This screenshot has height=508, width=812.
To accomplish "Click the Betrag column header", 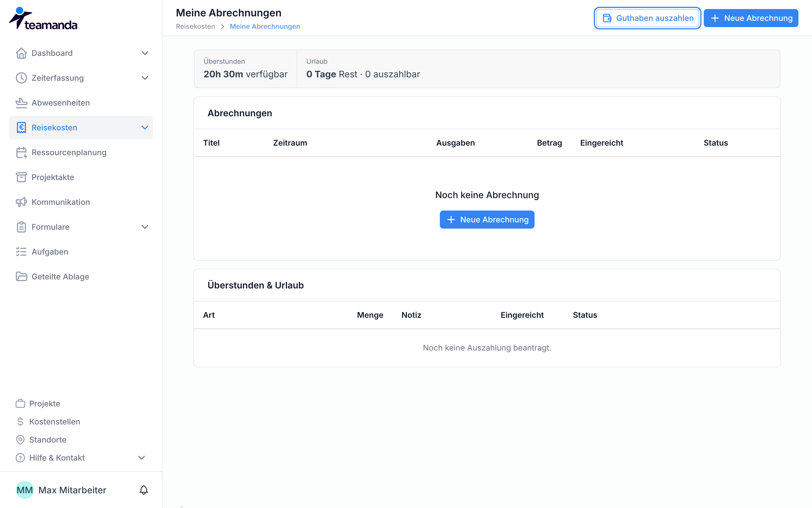I will coord(549,143).
